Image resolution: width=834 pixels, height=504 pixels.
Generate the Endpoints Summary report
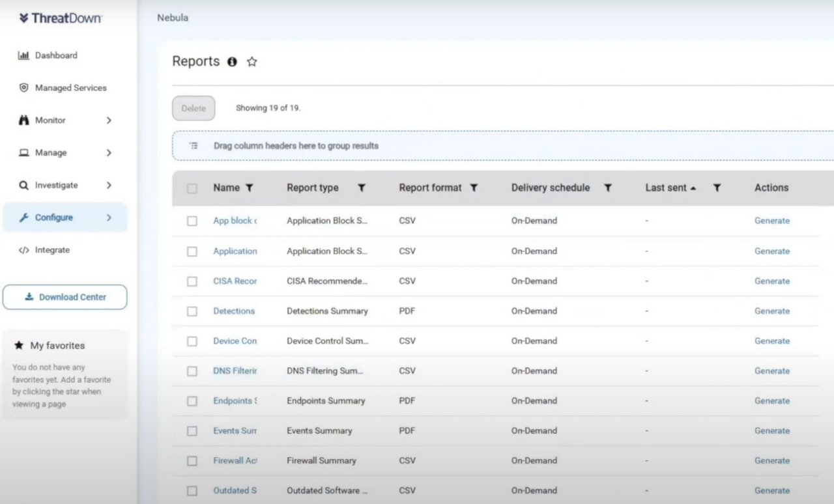(771, 400)
